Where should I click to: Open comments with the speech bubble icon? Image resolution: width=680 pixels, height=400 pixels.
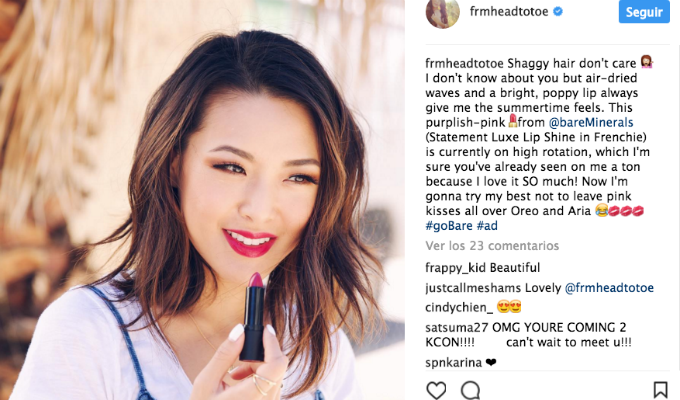471,390
